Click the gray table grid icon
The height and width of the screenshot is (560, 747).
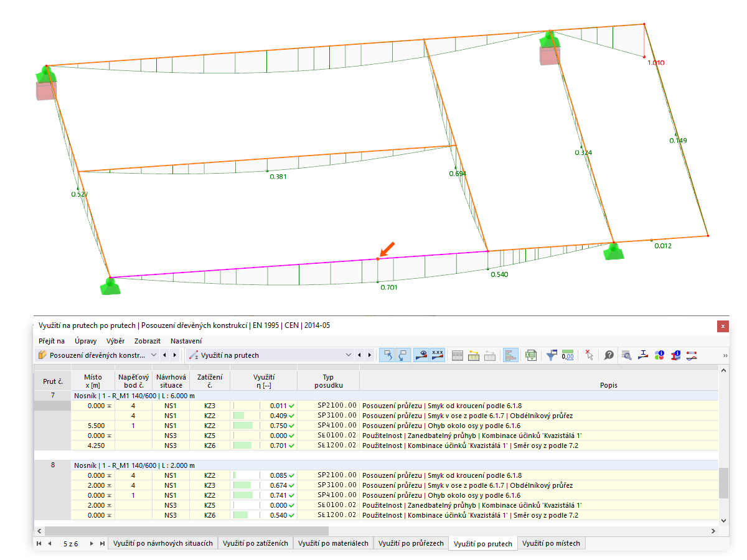(458, 355)
